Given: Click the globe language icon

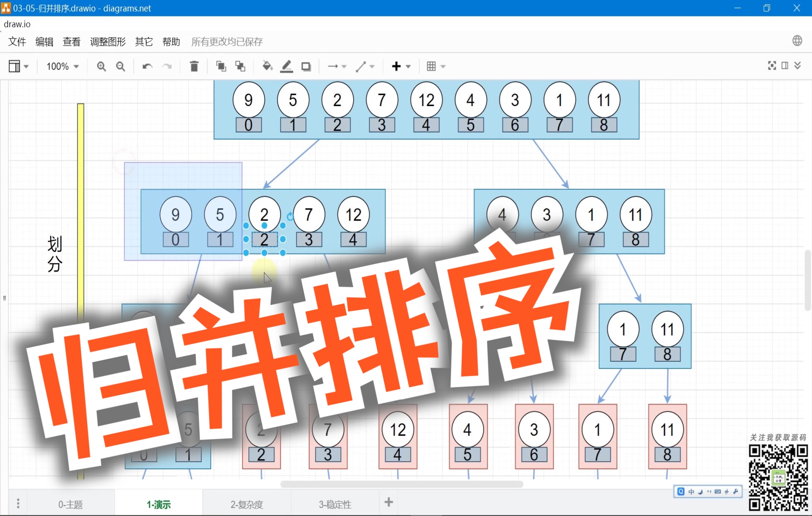Looking at the screenshot, I should click(x=797, y=41).
